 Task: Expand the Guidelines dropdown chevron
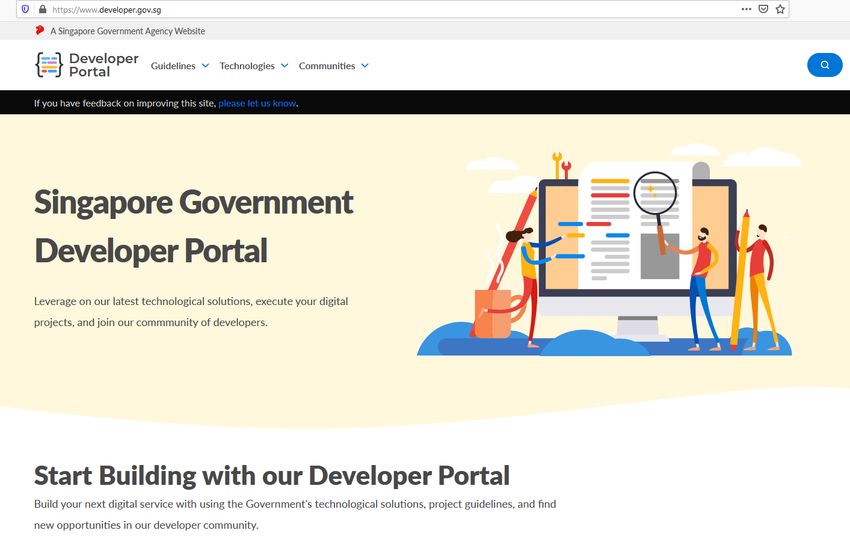[x=205, y=66]
